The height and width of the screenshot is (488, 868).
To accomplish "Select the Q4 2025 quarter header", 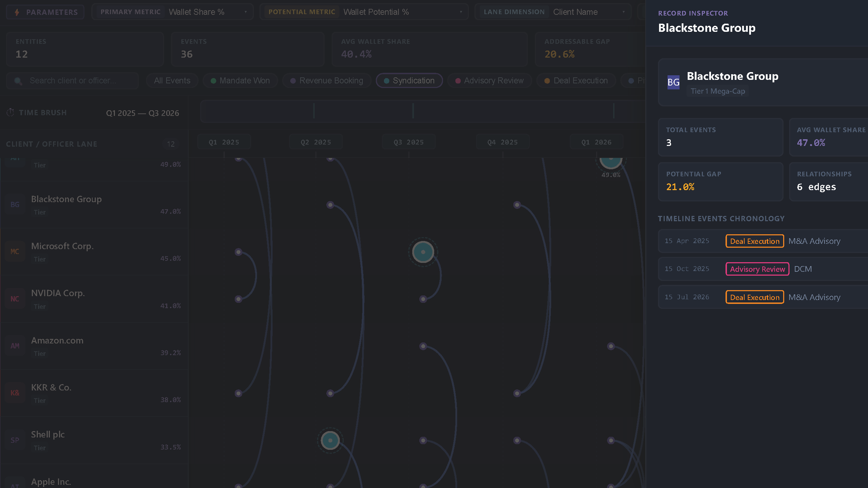I will [x=502, y=142].
